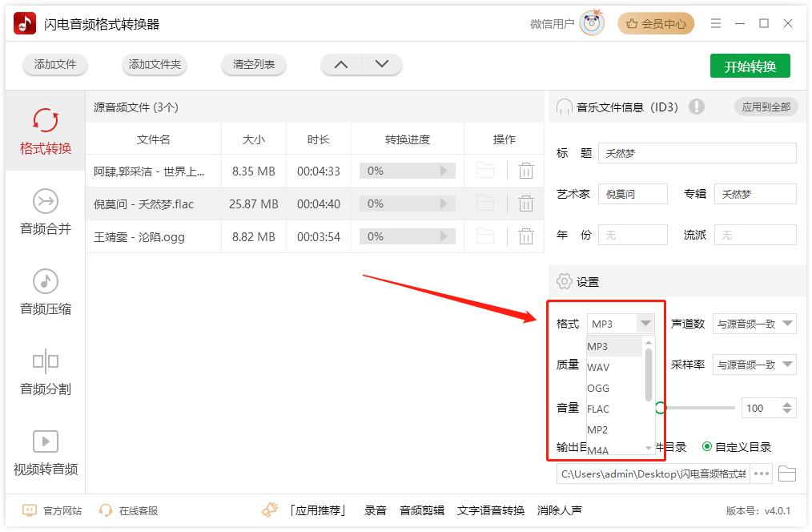Open the 采样率 sample rate dropdown

(x=754, y=365)
